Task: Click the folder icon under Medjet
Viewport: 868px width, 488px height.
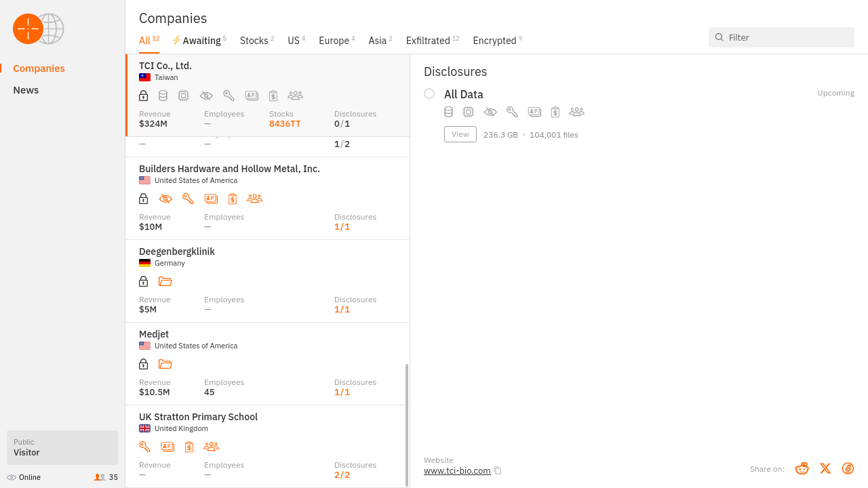Action: [165, 364]
